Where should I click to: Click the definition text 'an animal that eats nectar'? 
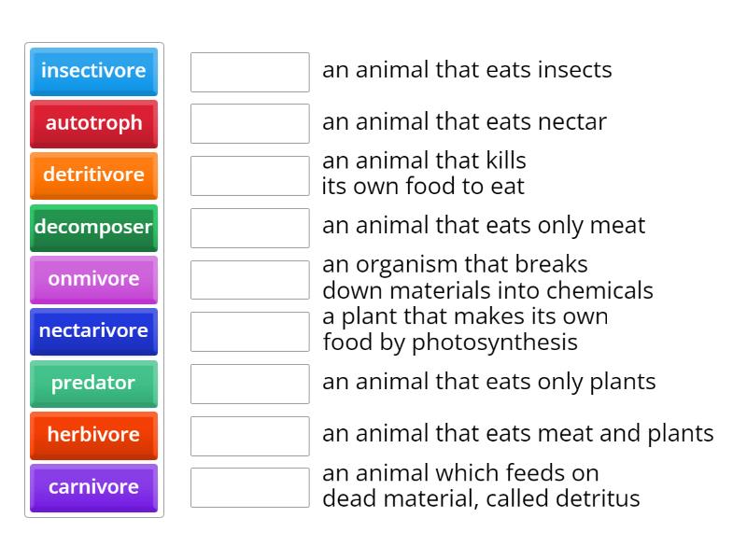[x=464, y=122]
